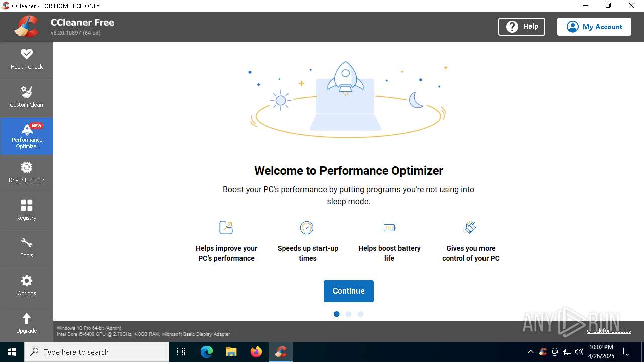The width and height of the screenshot is (644, 362).
Task: Open File Explorer from taskbar
Action: (231, 352)
